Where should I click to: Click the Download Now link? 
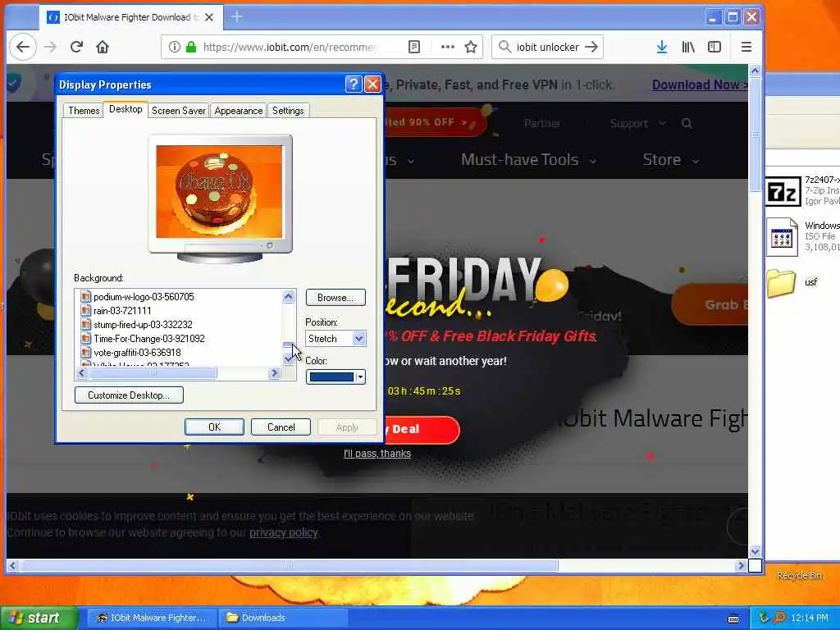coord(699,84)
